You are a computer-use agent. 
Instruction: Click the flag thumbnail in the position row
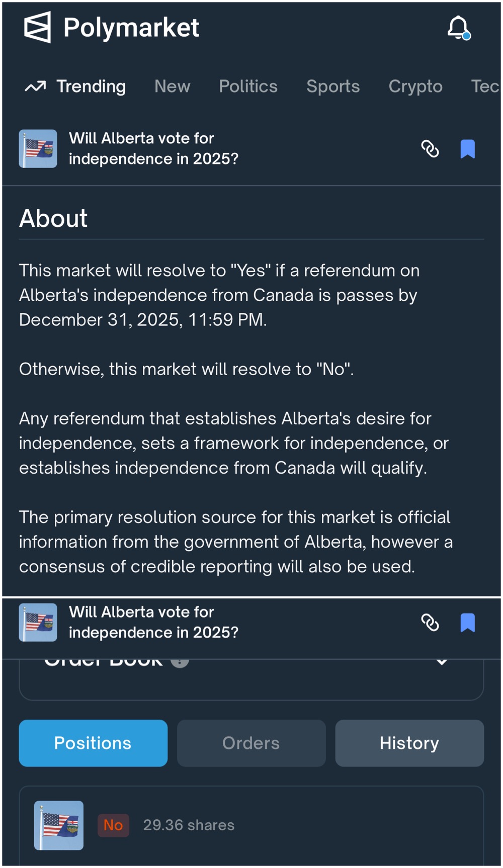pos(59,825)
